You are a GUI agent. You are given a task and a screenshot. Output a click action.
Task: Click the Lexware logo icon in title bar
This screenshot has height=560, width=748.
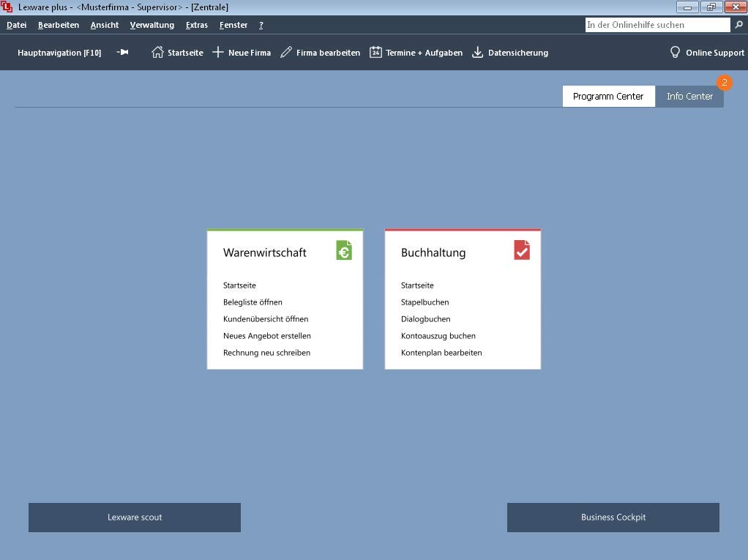pyautogui.click(x=7, y=7)
